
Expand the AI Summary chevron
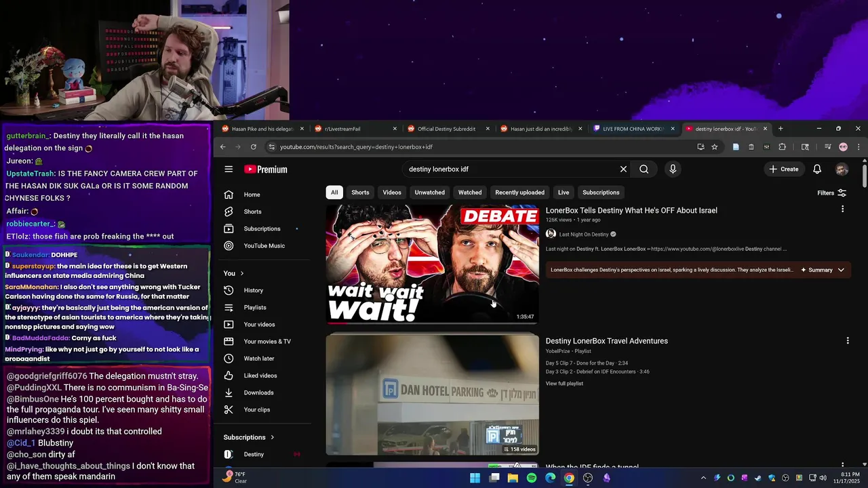click(x=842, y=270)
